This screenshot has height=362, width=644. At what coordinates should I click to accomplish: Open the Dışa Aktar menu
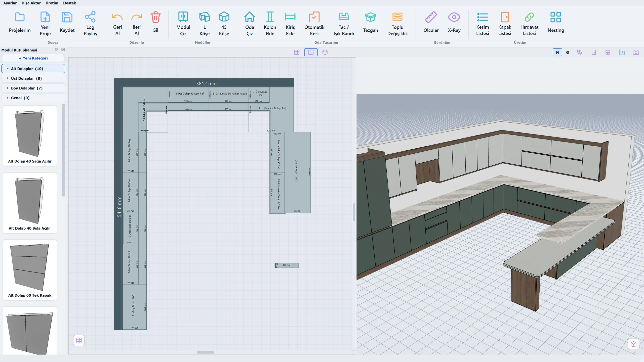(x=31, y=3)
